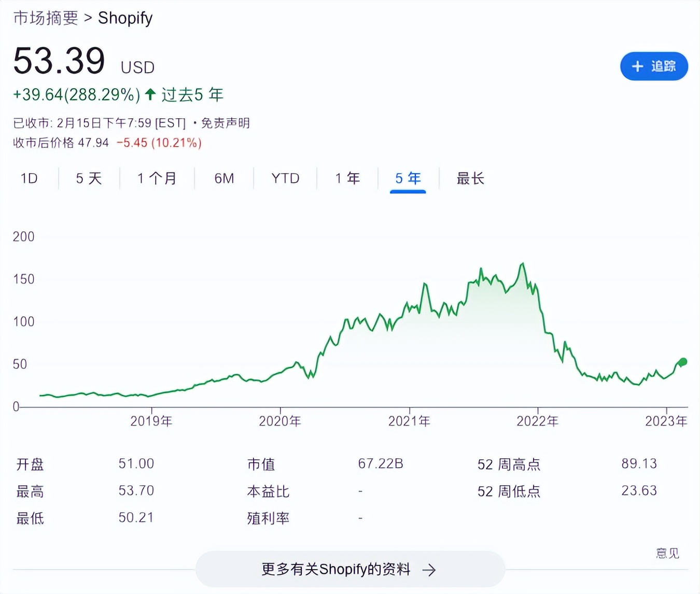Click the green up arrow beside 288.29%

tap(150, 94)
